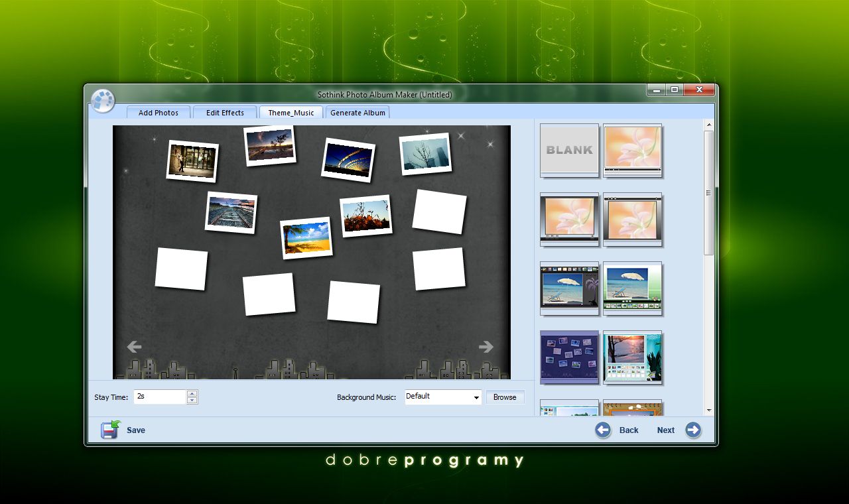Click the railway tracks photo in preview
849x504 pixels.
pos(231,213)
